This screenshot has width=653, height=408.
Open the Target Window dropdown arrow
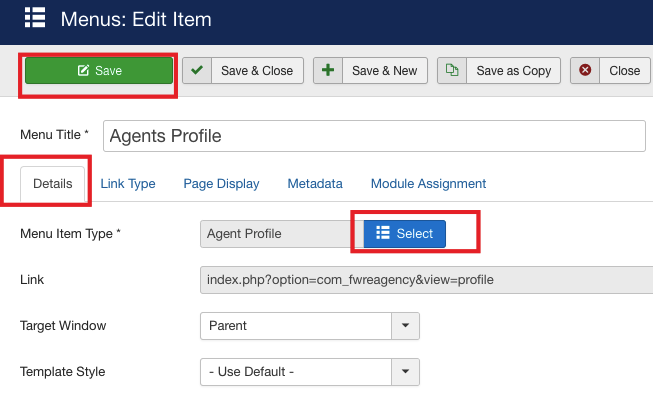tap(405, 326)
